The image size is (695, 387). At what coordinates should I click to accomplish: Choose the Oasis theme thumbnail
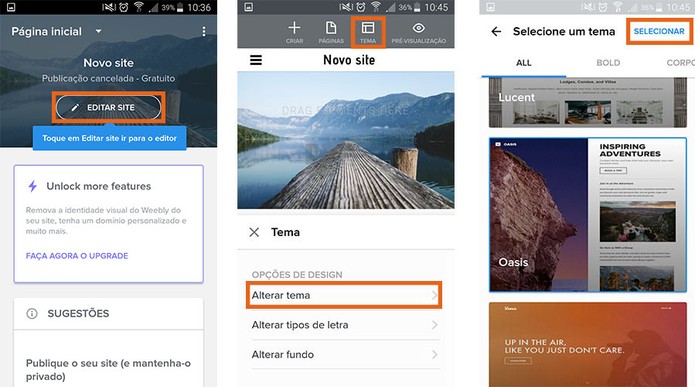pyautogui.click(x=588, y=215)
